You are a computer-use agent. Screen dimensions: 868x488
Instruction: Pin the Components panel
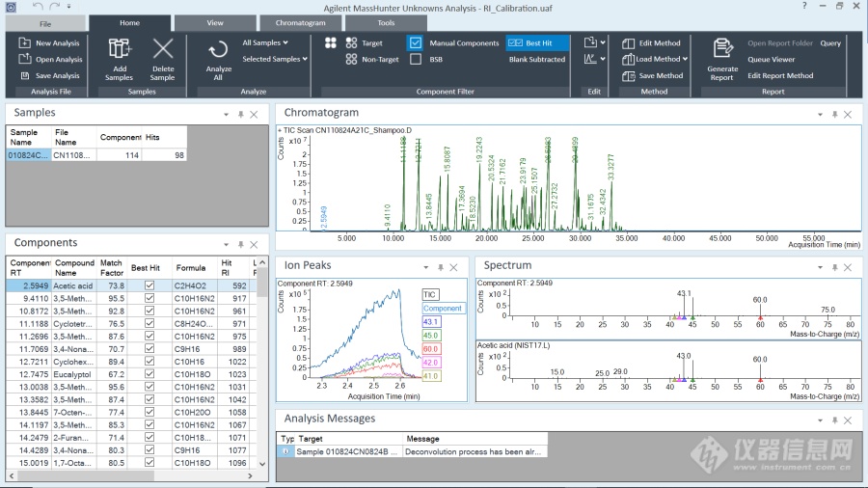pyautogui.click(x=241, y=245)
